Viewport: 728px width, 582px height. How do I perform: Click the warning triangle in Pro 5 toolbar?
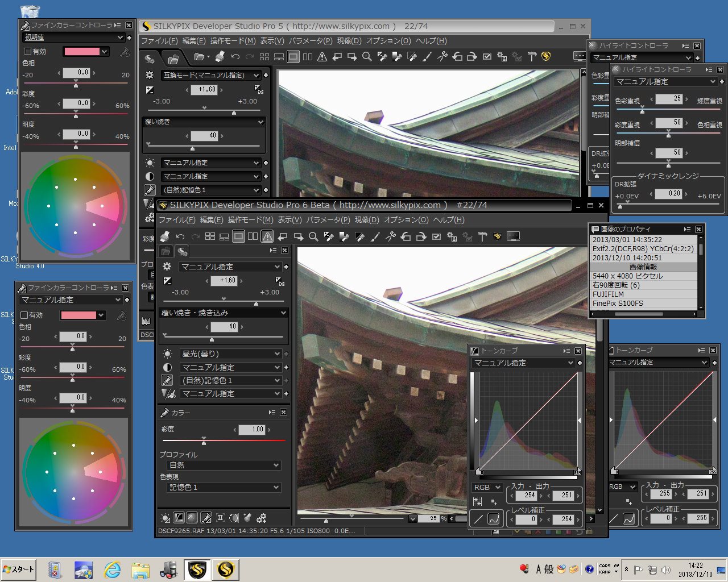[322, 57]
